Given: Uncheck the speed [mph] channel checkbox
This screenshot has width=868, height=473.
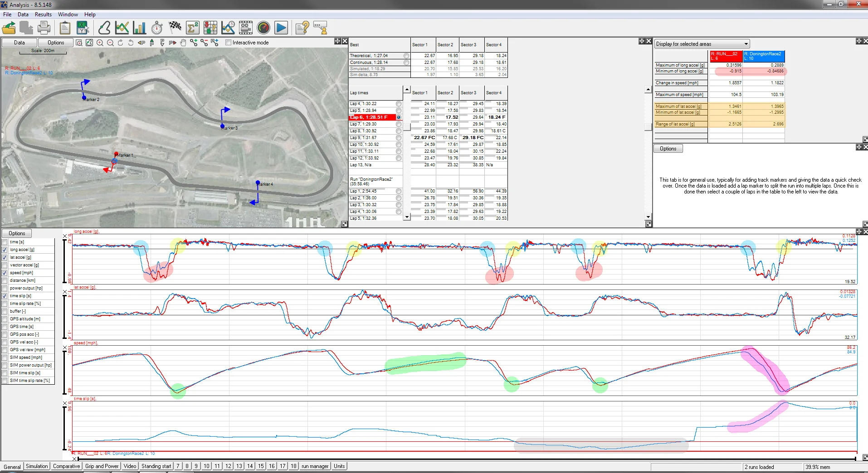Looking at the screenshot, I should (x=5, y=273).
